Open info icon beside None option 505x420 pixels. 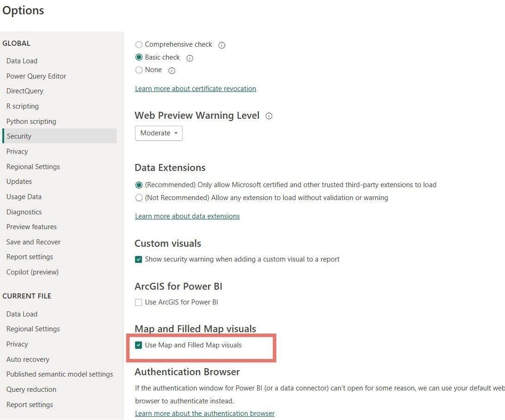click(x=172, y=71)
